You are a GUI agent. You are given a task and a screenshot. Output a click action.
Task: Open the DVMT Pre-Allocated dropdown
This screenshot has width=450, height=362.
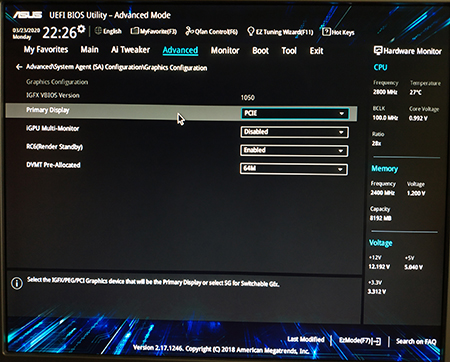click(294, 169)
